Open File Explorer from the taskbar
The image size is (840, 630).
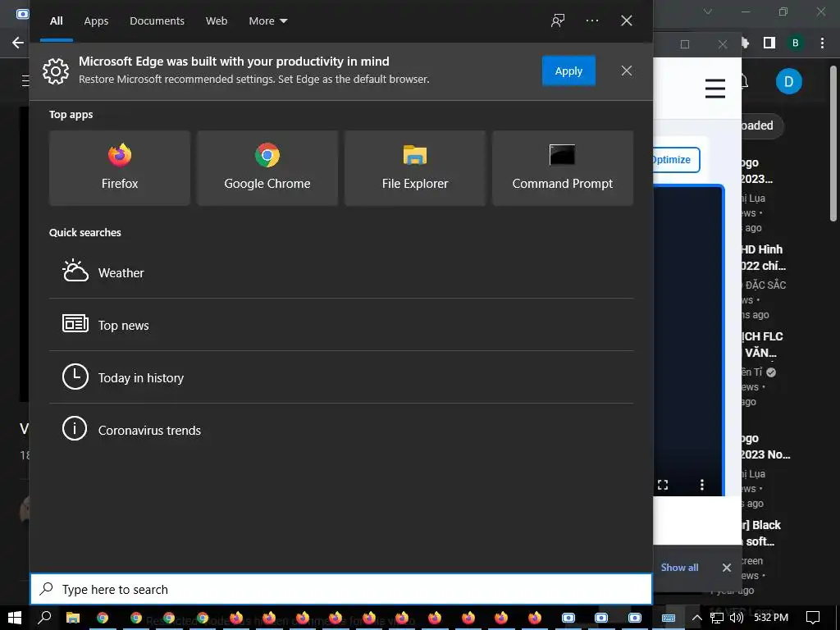click(73, 618)
